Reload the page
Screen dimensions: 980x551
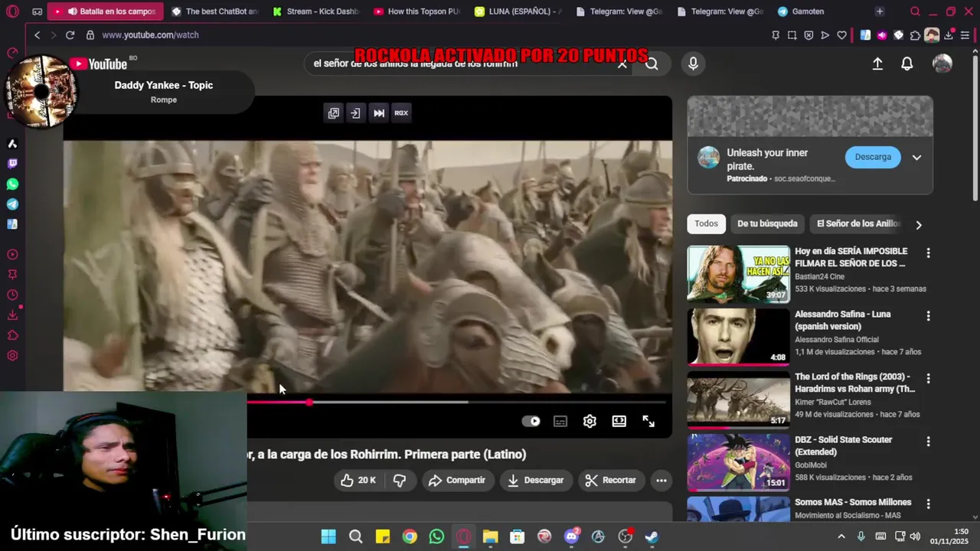[x=70, y=35]
